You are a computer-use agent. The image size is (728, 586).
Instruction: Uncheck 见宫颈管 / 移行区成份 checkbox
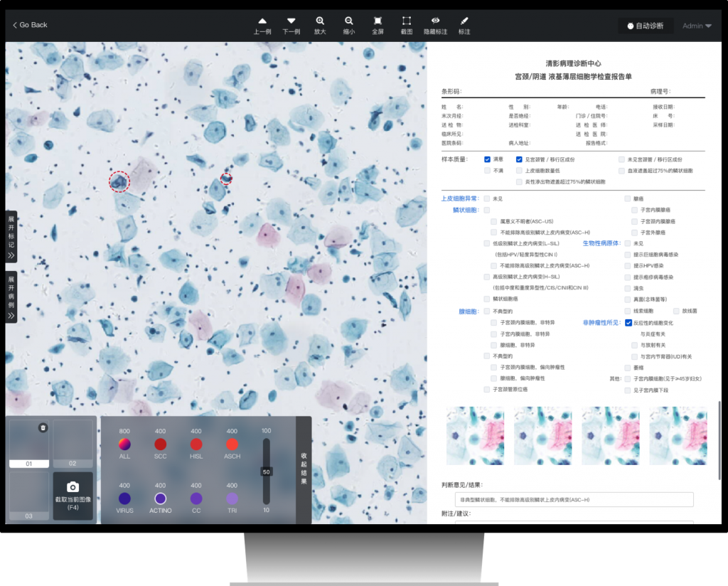(519, 159)
